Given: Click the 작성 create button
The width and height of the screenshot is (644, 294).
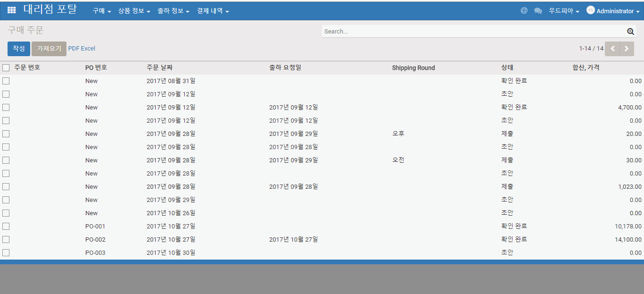Looking at the screenshot, I should 19,49.
